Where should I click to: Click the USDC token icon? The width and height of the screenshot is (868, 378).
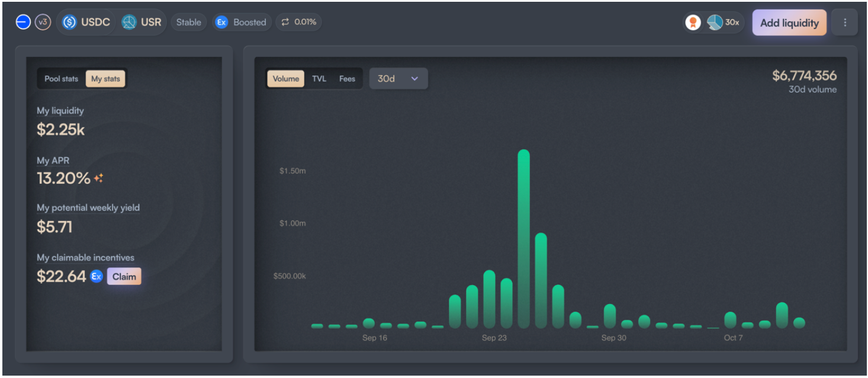(70, 23)
